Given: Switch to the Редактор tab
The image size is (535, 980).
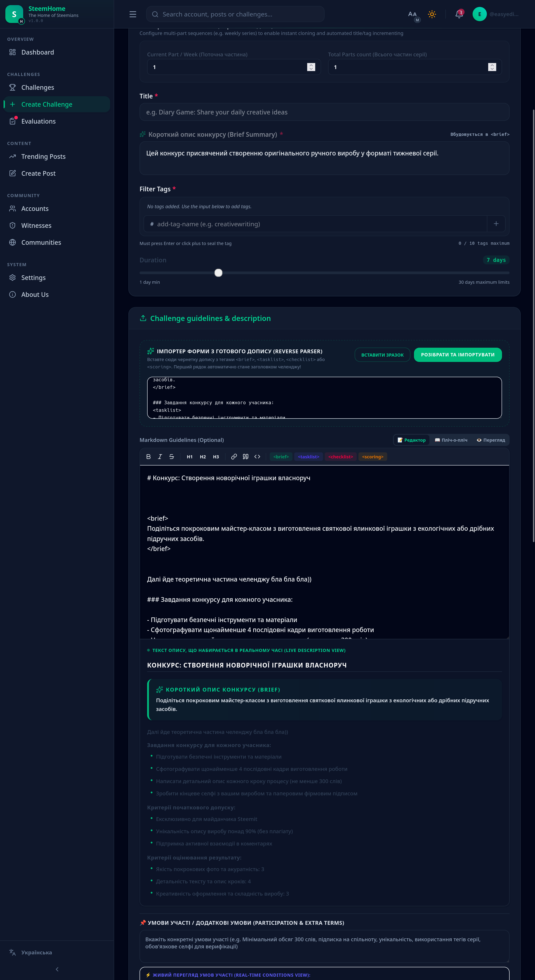Looking at the screenshot, I should pos(412,440).
